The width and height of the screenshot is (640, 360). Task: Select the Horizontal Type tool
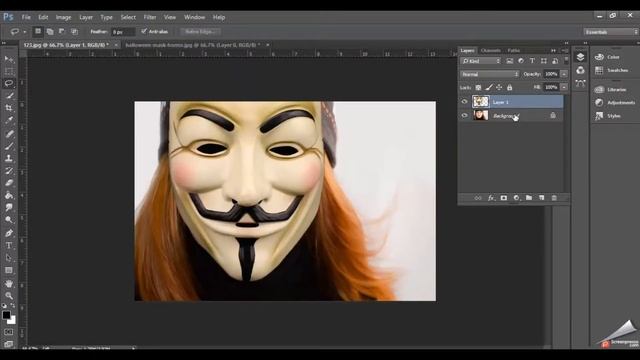pyautogui.click(x=9, y=245)
